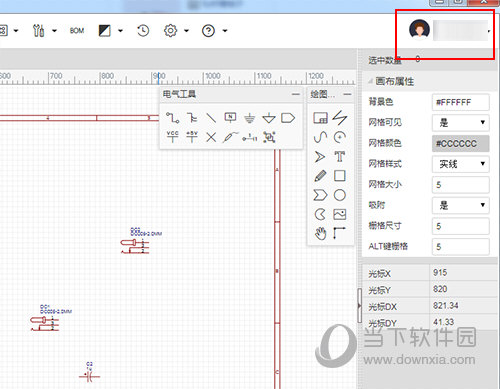Select the Drag hand tool
This screenshot has height=389, width=500.
[x=320, y=233]
